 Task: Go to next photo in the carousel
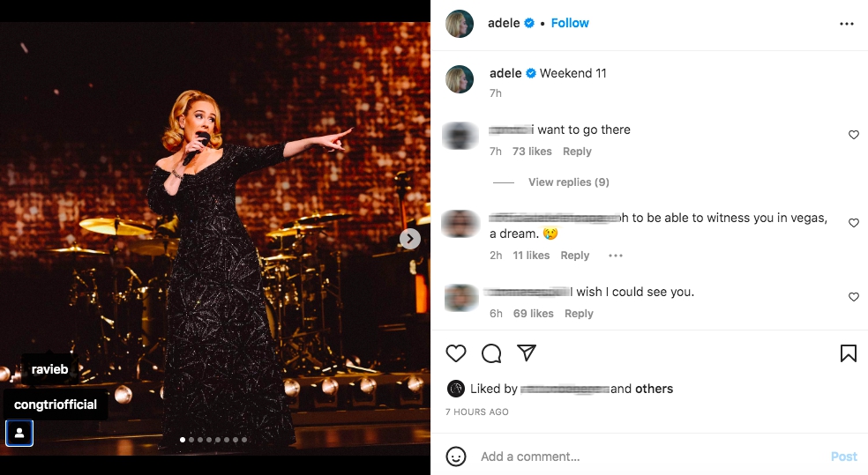point(410,239)
